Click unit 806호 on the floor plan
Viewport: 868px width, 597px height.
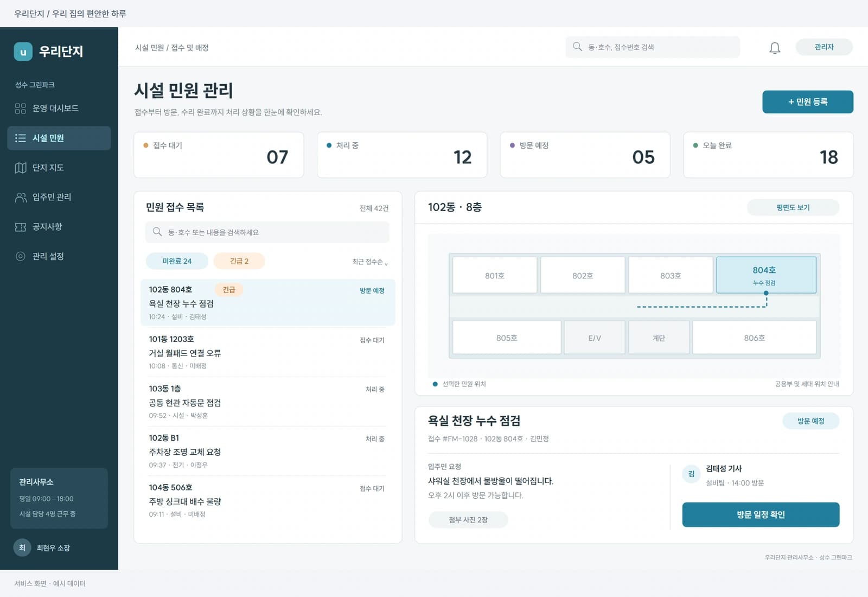click(754, 338)
